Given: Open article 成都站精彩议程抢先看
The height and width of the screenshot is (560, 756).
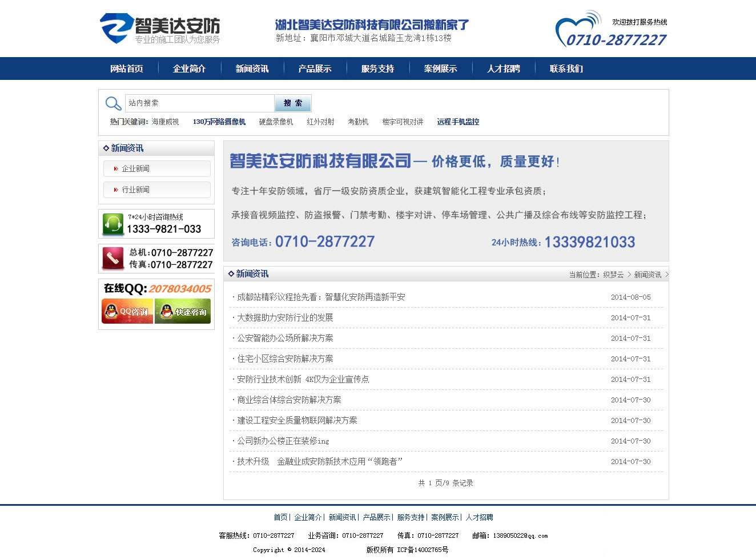Looking at the screenshot, I should tap(321, 297).
